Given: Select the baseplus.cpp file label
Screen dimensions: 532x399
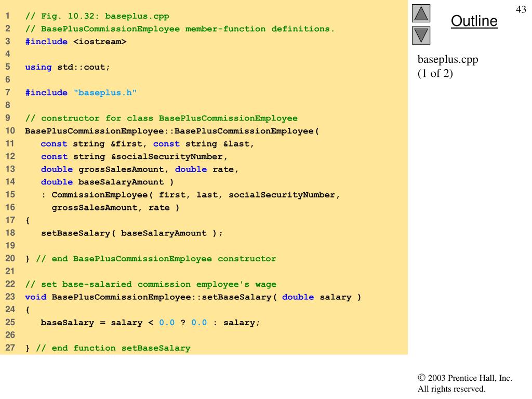Looking at the screenshot, I should point(448,59).
